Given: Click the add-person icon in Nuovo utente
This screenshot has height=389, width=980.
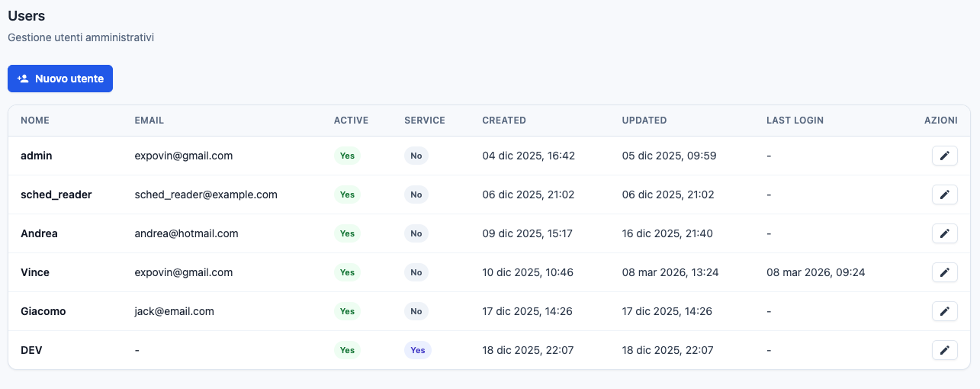Looking at the screenshot, I should 23,79.
